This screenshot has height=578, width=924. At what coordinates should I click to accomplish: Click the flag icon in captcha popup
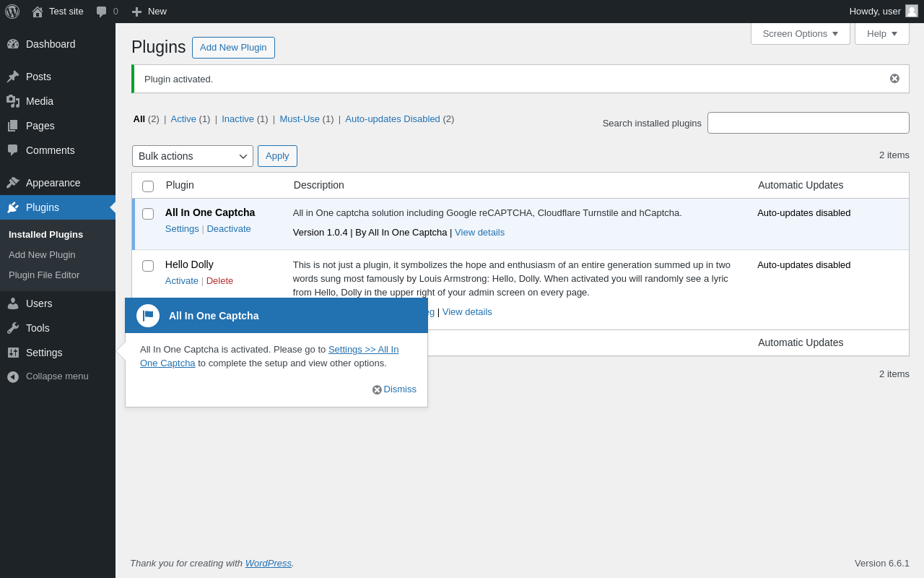[148, 316]
